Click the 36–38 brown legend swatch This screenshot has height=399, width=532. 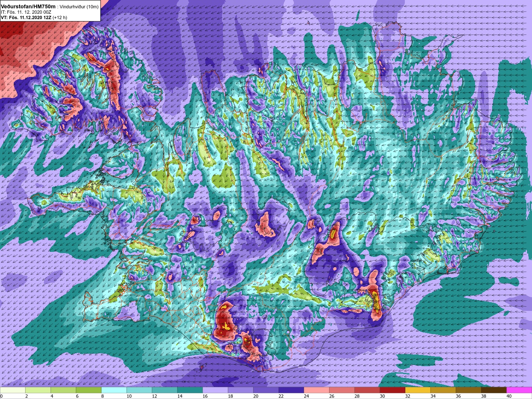[x=468, y=390]
